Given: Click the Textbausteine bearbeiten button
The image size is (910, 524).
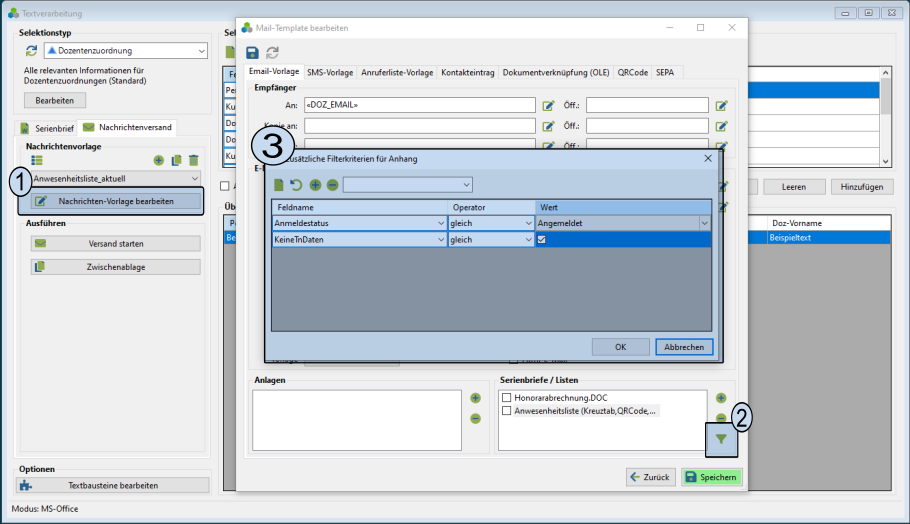Looking at the screenshot, I should [x=113, y=486].
